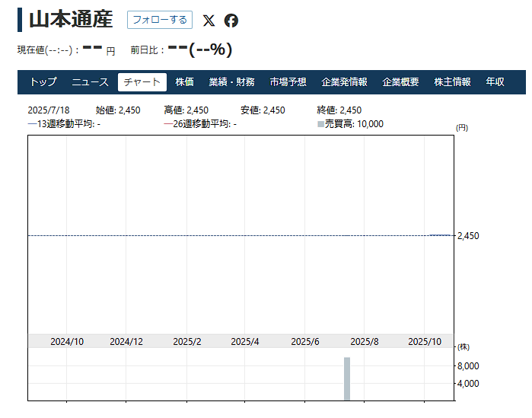Share the page on Facebook icon
Image resolution: width=532 pixels, height=418 pixels.
click(231, 21)
